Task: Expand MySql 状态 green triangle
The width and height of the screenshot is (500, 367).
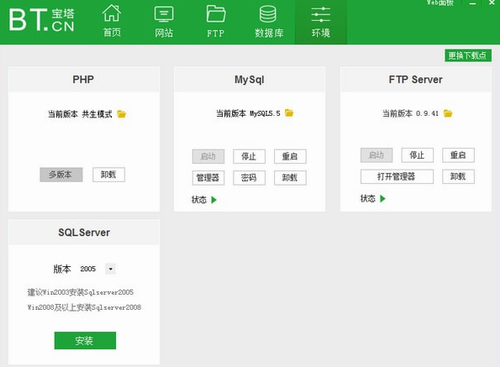Action: [x=214, y=200]
